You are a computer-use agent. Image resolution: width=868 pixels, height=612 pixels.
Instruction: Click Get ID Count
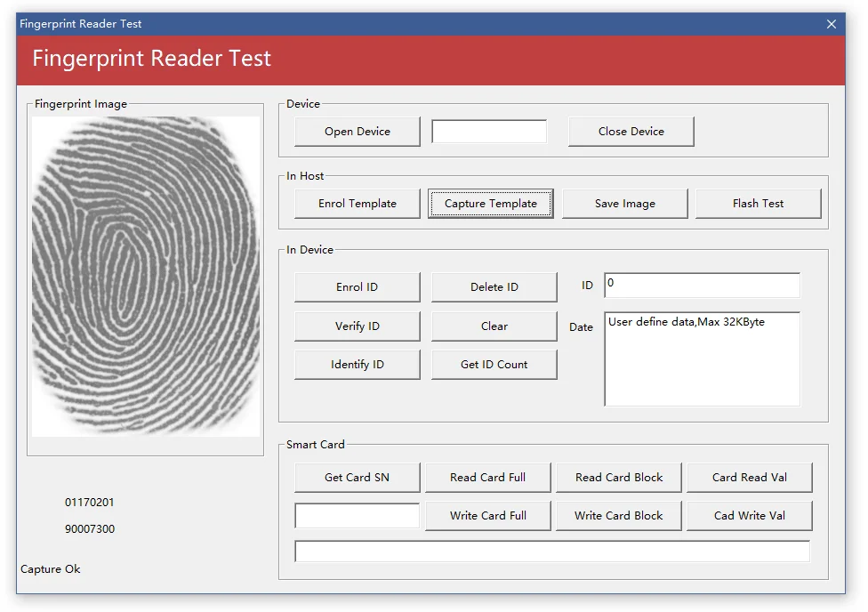coord(494,364)
